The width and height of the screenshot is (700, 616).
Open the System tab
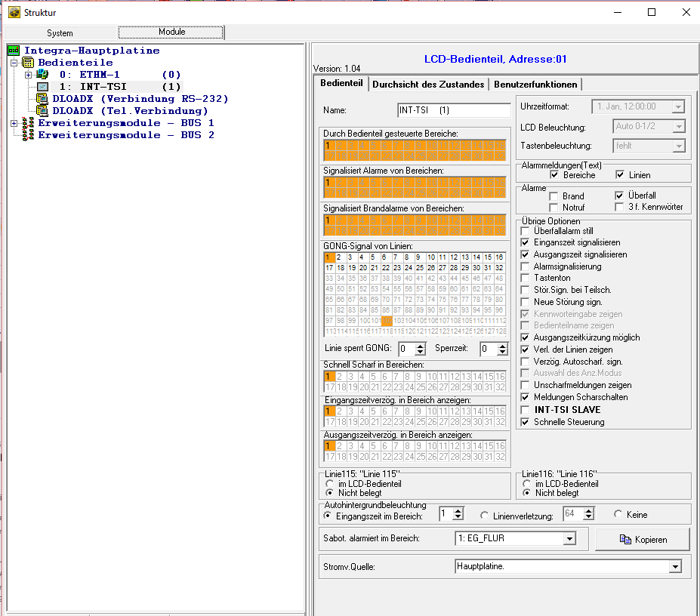pos(60,33)
